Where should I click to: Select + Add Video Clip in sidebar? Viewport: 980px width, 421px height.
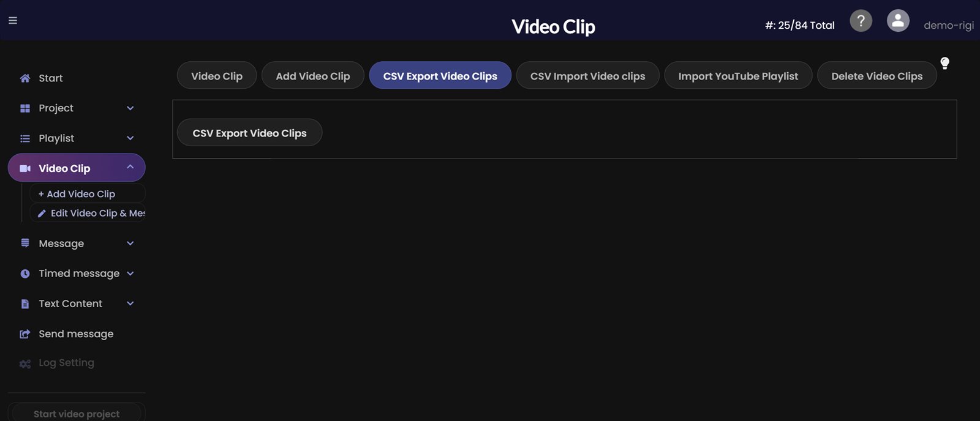click(88, 193)
